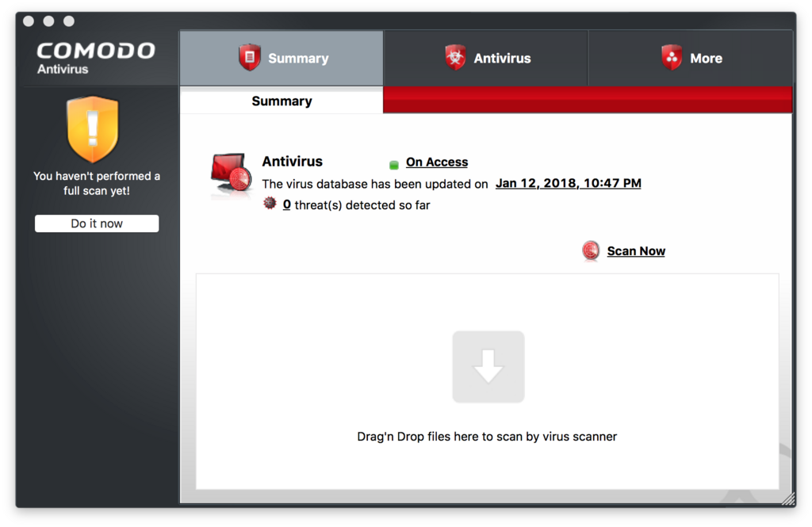
Task: Open the On Access link
Action: pyautogui.click(x=437, y=162)
